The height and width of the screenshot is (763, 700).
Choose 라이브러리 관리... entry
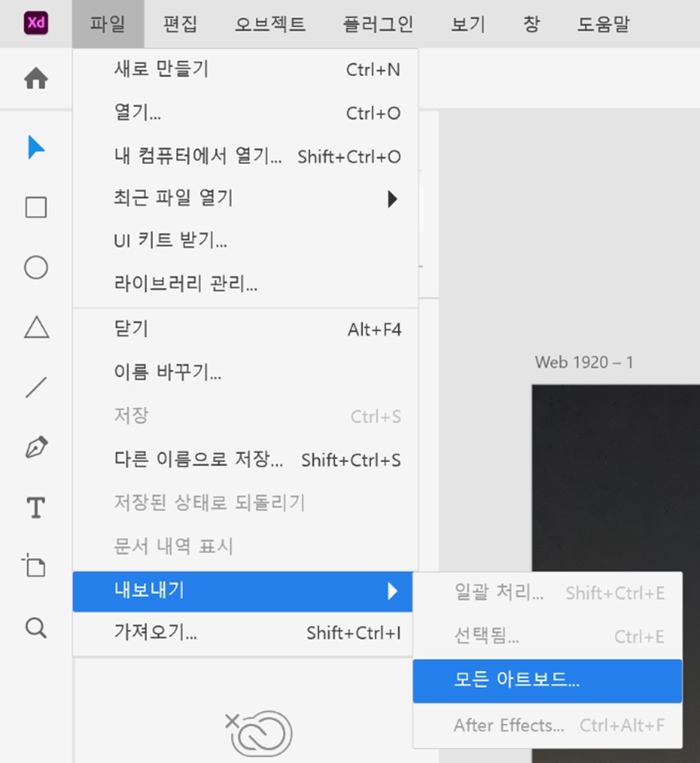(245, 283)
